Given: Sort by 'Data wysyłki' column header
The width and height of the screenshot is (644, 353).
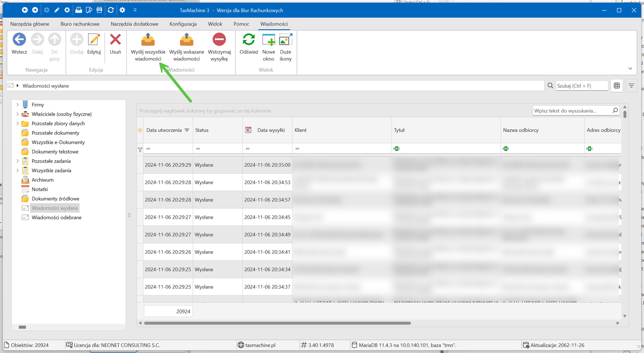Looking at the screenshot, I should click(271, 130).
